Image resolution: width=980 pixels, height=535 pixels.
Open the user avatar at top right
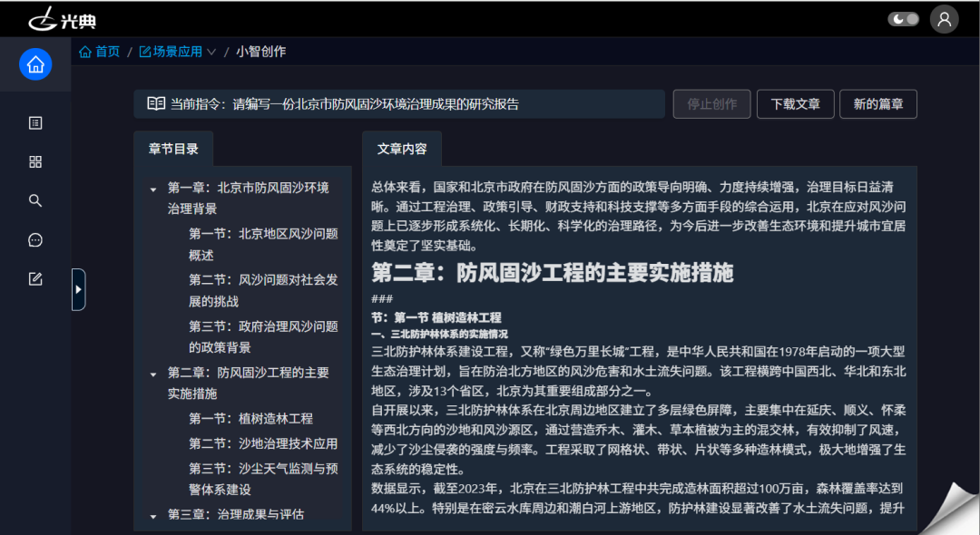click(944, 18)
